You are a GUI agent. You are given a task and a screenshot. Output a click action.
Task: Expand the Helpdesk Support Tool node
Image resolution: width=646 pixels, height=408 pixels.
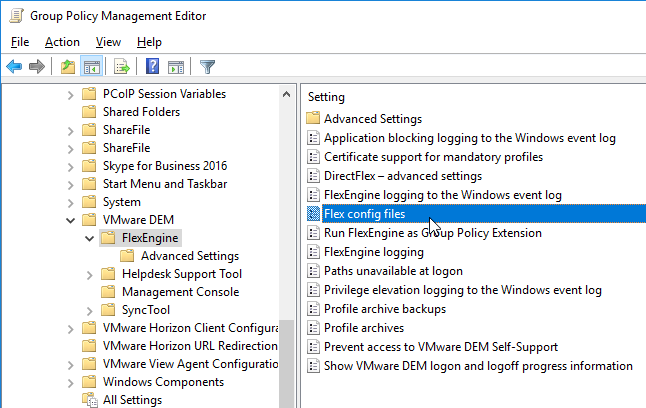(x=89, y=274)
